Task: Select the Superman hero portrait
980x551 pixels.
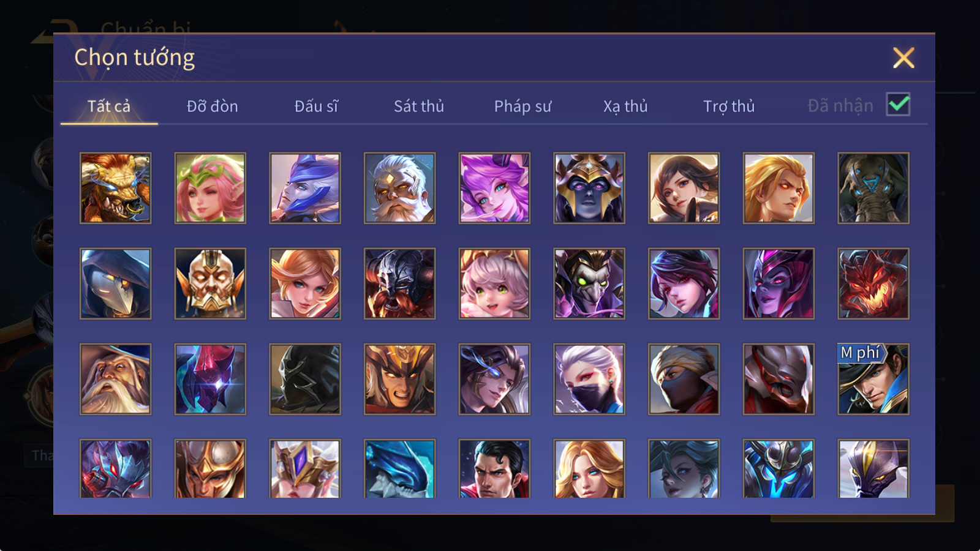Action: point(494,468)
